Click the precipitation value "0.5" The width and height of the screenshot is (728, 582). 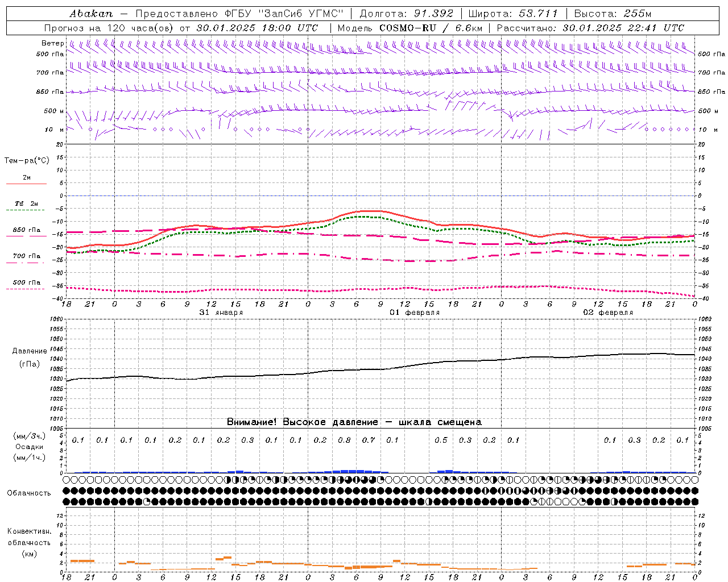441,440
